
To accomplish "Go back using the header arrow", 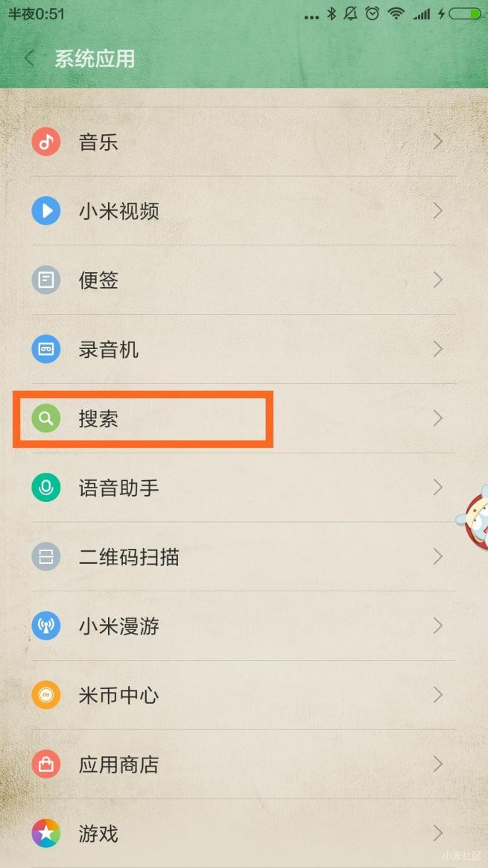I will click(x=29, y=59).
